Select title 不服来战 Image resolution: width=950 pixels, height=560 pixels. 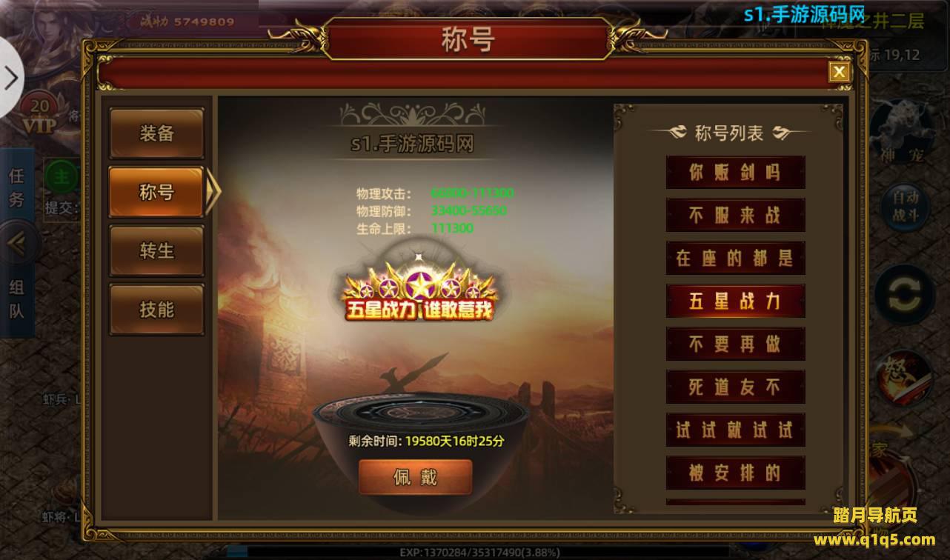[x=735, y=216]
